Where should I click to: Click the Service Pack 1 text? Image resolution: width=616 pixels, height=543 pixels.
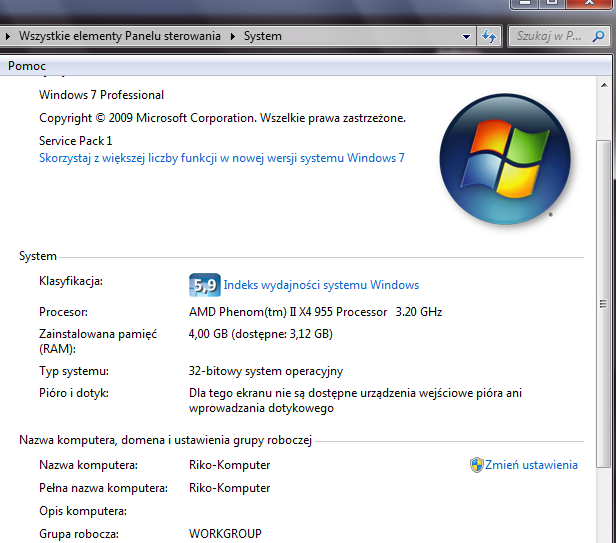click(75, 141)
